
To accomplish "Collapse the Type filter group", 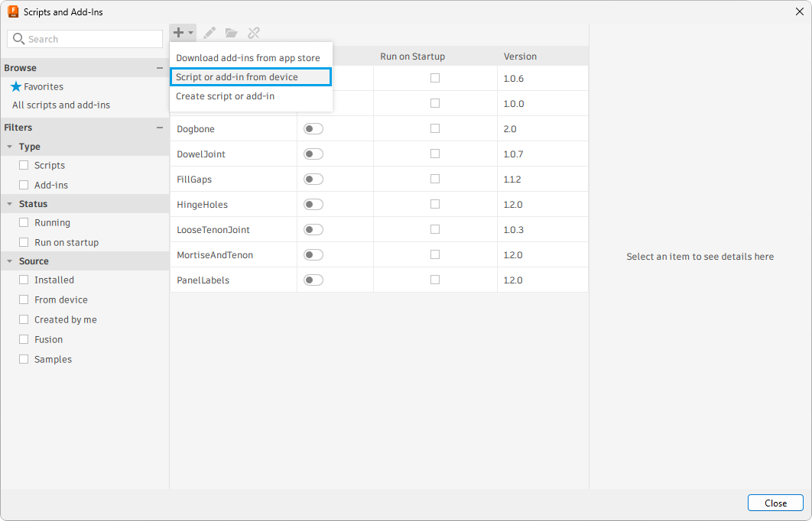I will (9, 147).
